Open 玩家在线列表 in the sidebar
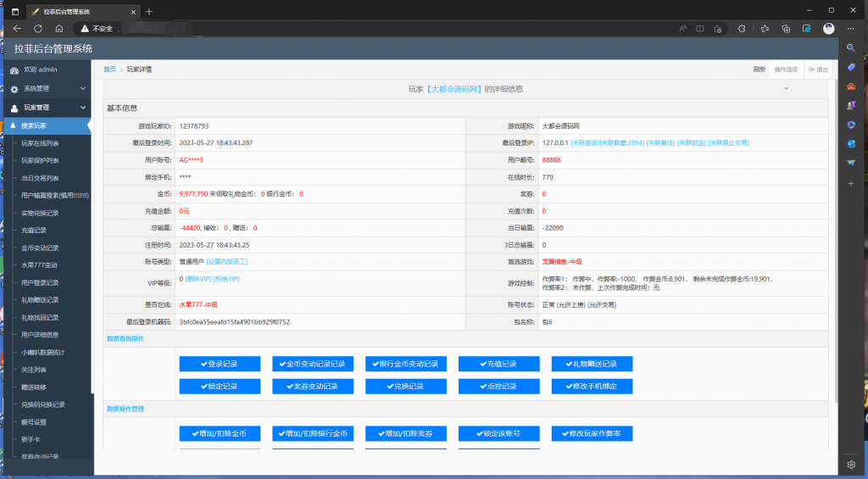 (x=40, y=143)
